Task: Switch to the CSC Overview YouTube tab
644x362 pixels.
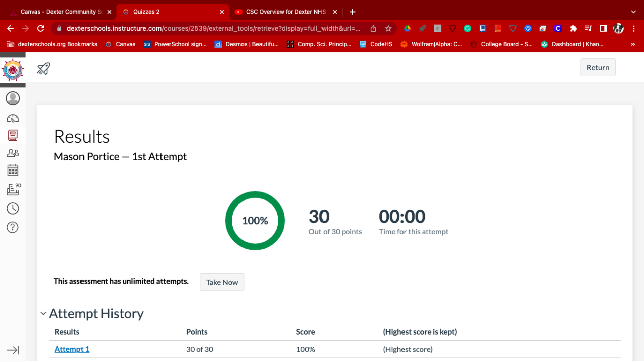Action: pos(285,12)
